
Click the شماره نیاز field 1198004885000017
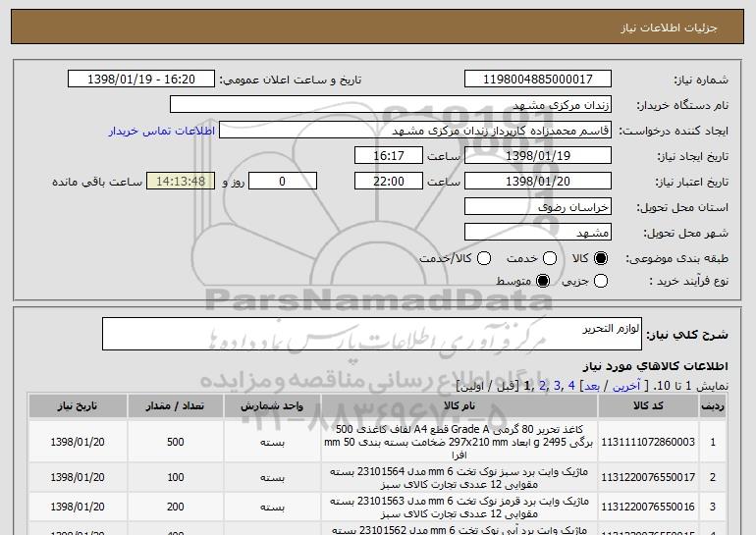538,79
